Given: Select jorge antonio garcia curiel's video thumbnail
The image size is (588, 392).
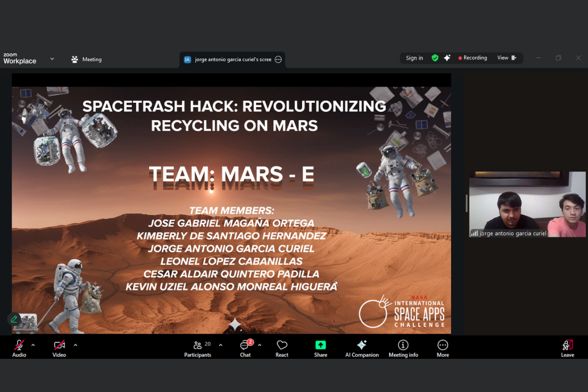Looking at the screenshot, I should click(527, 204).
